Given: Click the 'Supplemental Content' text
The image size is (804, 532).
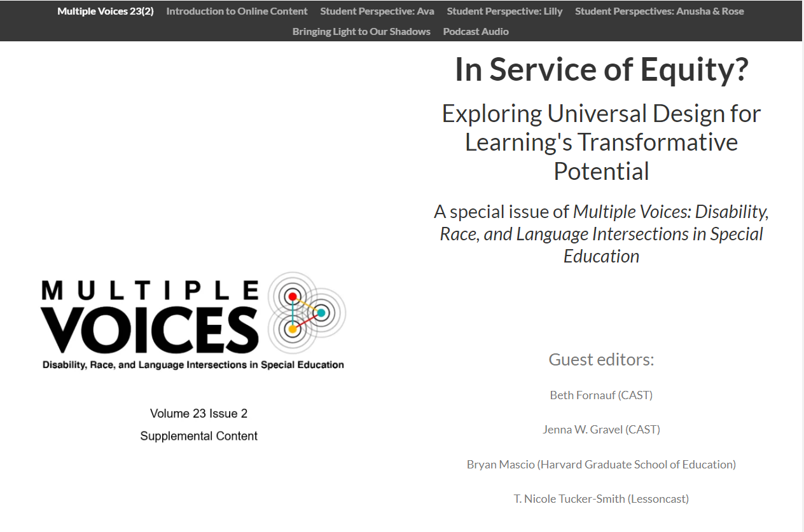Looking at the screenshot, I should 199,436.
